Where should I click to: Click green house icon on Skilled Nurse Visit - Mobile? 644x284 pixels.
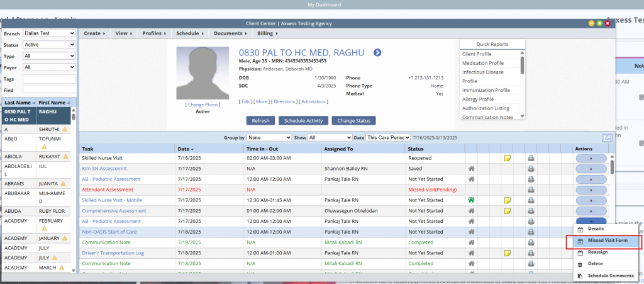coord(470,200)
